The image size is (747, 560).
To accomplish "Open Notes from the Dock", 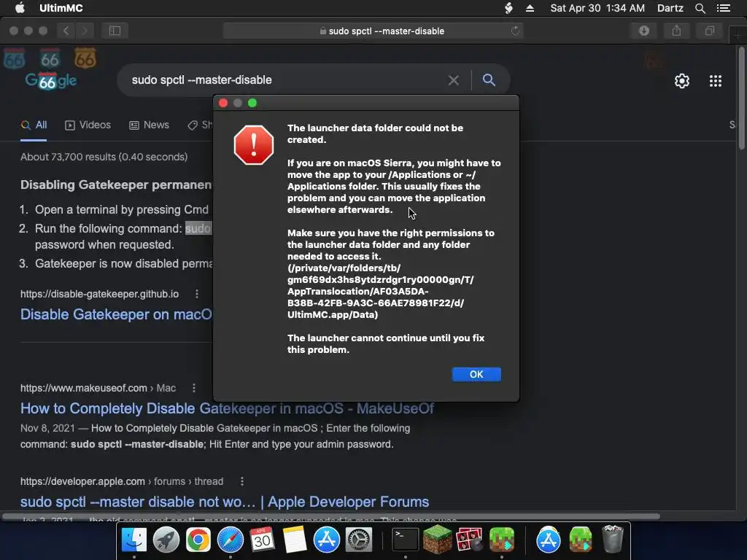I will 295,540.
